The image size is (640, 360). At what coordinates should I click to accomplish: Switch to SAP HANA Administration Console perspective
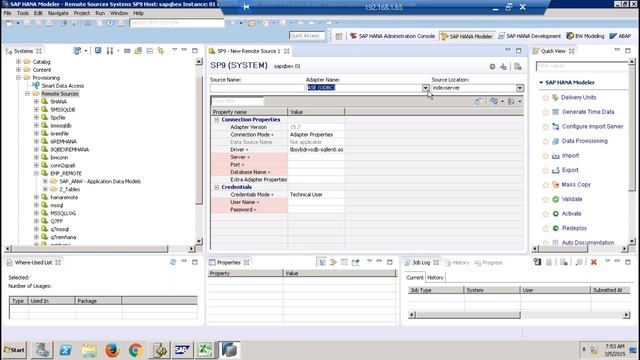[392, 36]
